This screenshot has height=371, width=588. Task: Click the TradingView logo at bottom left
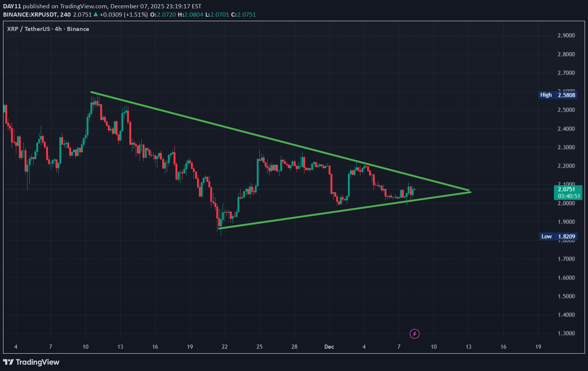[x=31, y=362]
